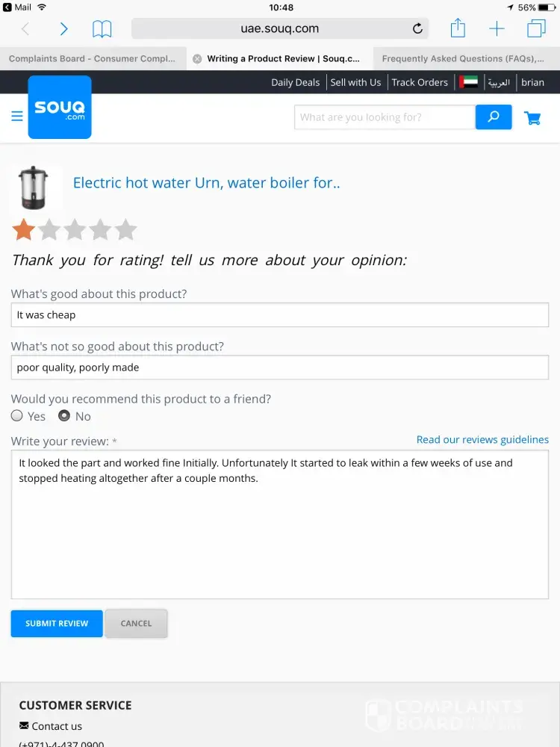Open the Read our reviews guidelines link
Screen dimensions: 560x747
coord(482,439)
